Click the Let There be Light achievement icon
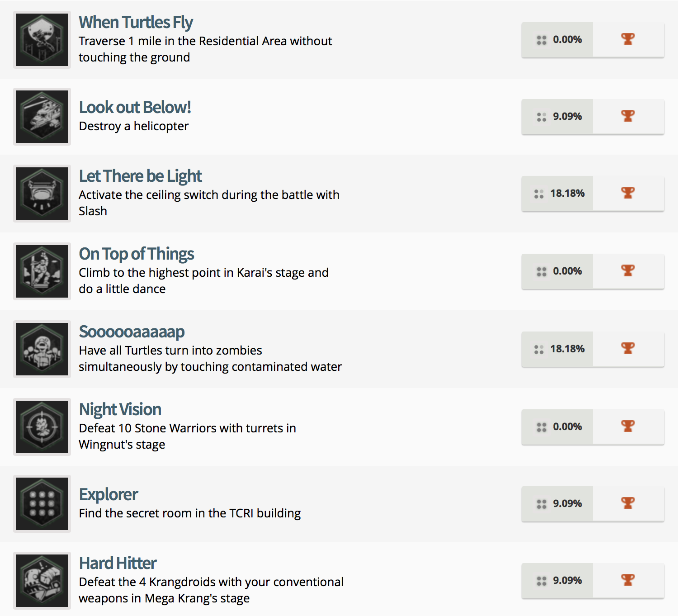This screenshot has width=680, height=616. [42, 194]
